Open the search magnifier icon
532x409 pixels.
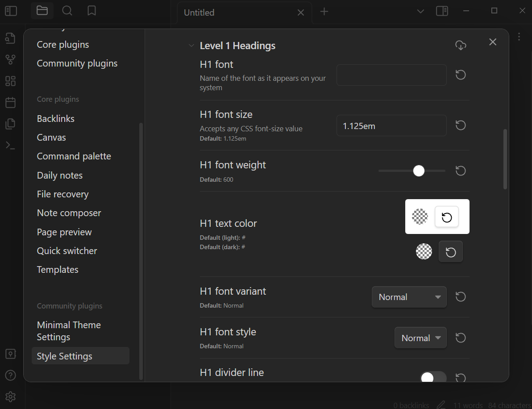pyautogui.click(x=67, y=11)
